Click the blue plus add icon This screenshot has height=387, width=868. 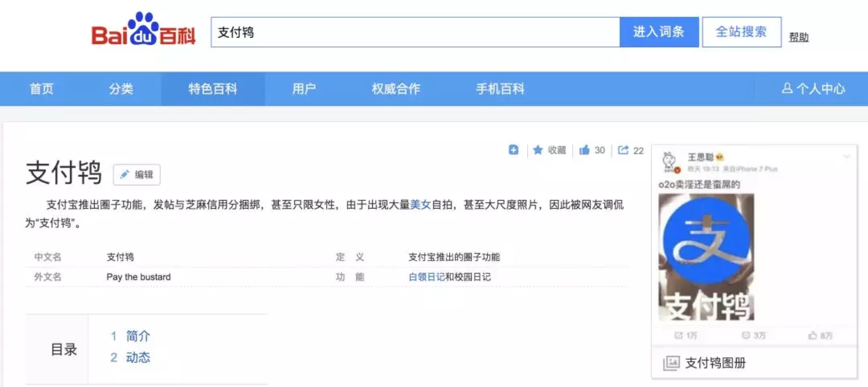pyautogui.click(x=514, y=150)
